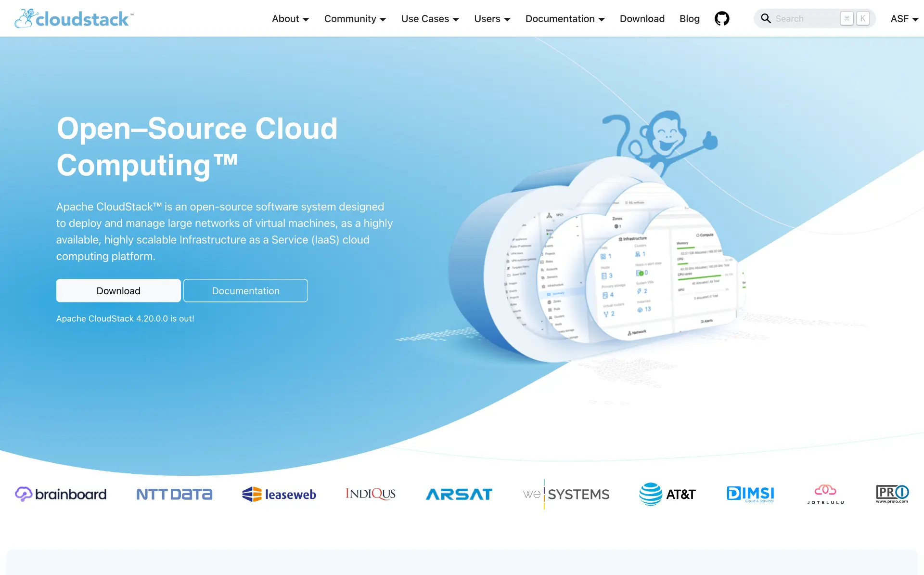The height and width of the screenshot is (575, 924).
Task: Click the Download button in the hero
Action: pos(118,290)
